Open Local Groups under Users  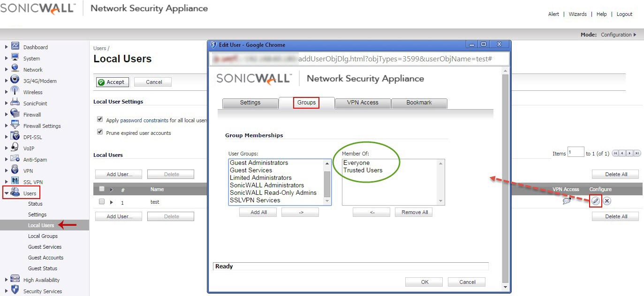click(x=43, y=236)
